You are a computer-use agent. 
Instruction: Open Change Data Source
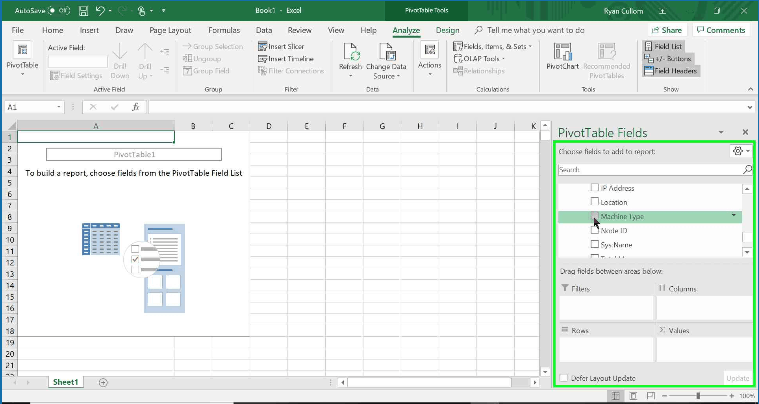(386, 60)
